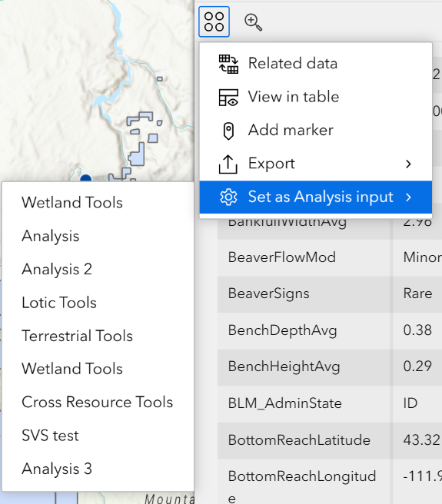Image resolution: width=442 pixels, height=504 pixels.
Task: Expand Set as Analysis input chevron
Action: tap(408, 197)
